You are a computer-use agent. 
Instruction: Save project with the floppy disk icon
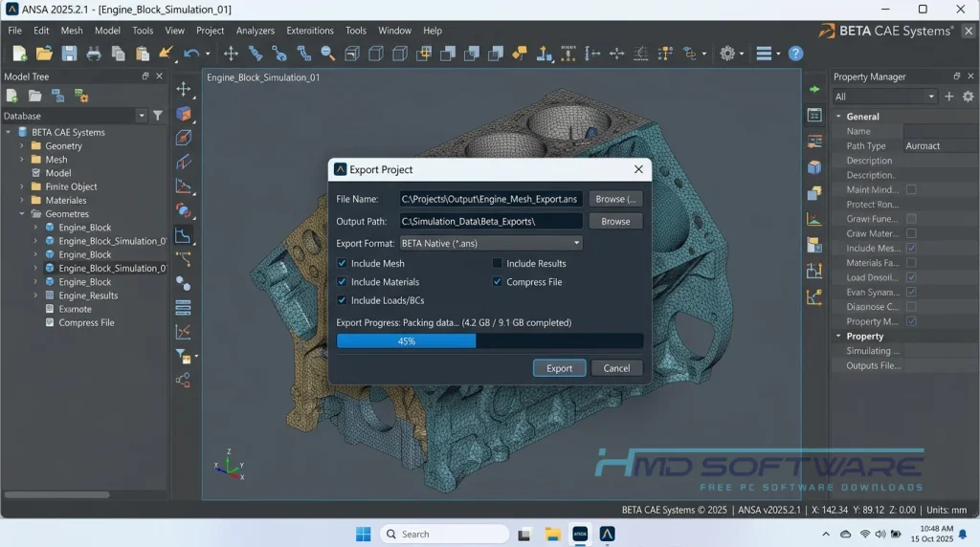[x=69, y=54]
